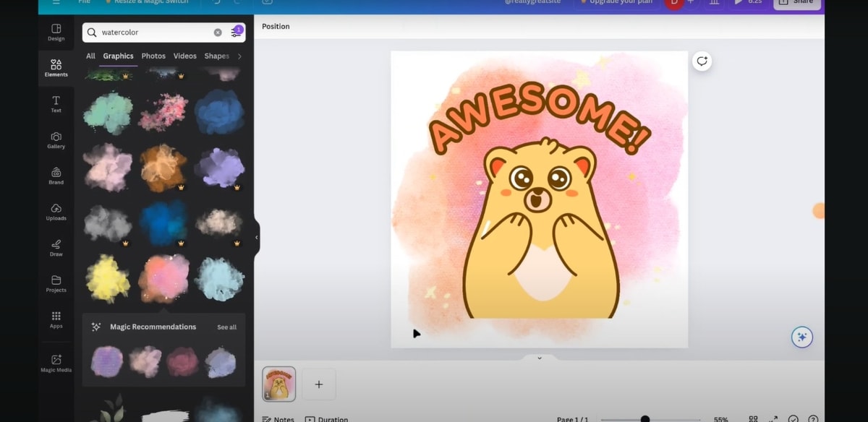The image size is (868, 422).
Task: Collapse the elements side panel
Action: click(256, 237)
